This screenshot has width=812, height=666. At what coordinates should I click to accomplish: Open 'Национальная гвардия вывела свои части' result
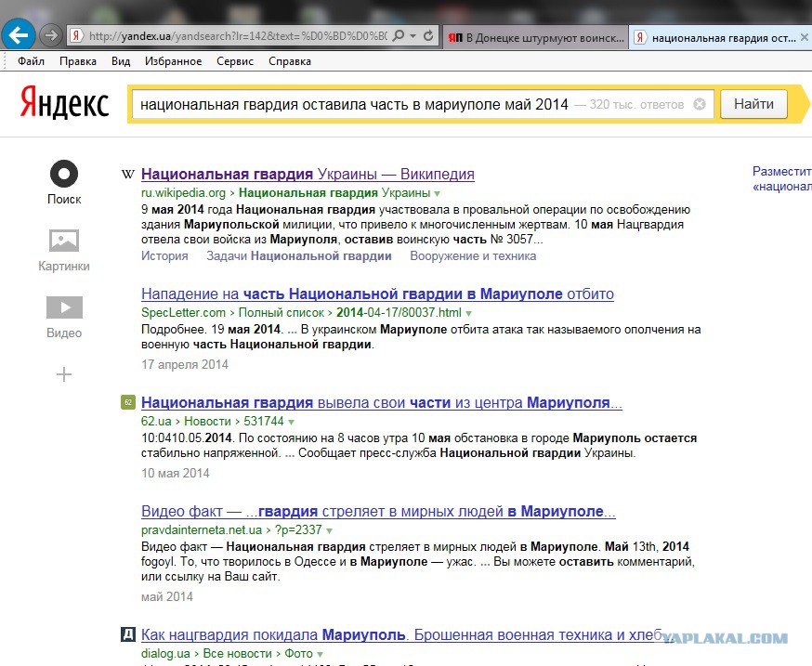382,403
